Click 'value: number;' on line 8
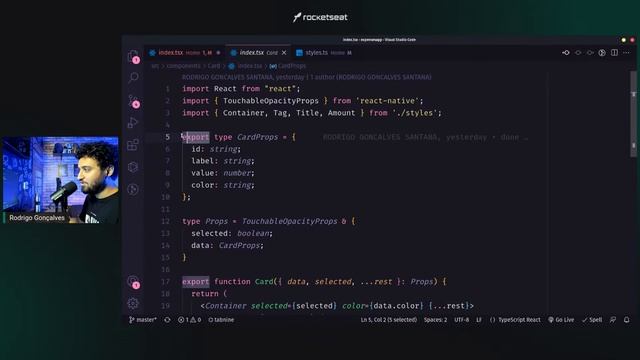 (223, 173)
